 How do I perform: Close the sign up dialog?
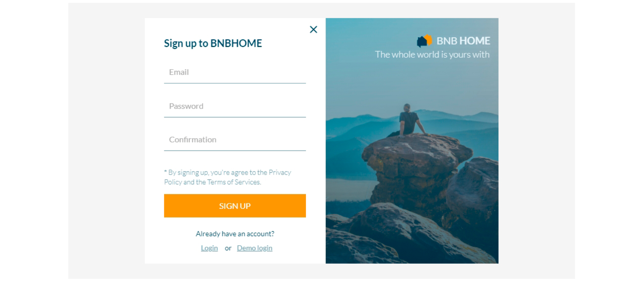[313, 30]
